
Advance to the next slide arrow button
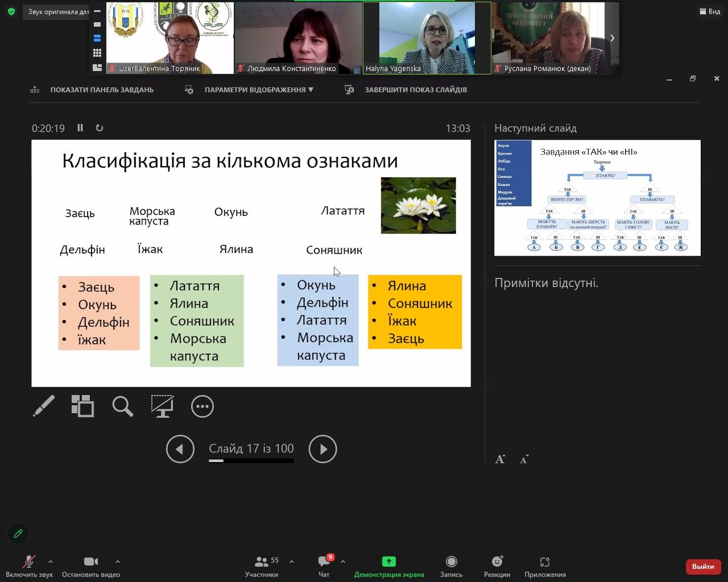322,449
